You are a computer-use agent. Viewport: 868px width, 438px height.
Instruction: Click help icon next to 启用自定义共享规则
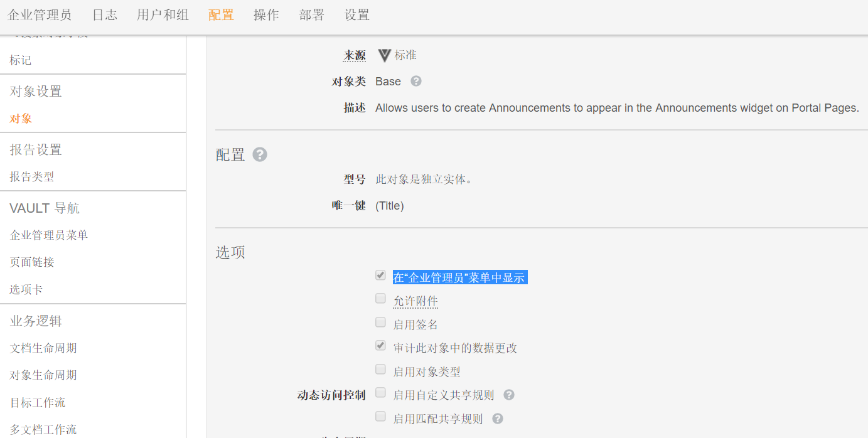[x=509, y=395]
